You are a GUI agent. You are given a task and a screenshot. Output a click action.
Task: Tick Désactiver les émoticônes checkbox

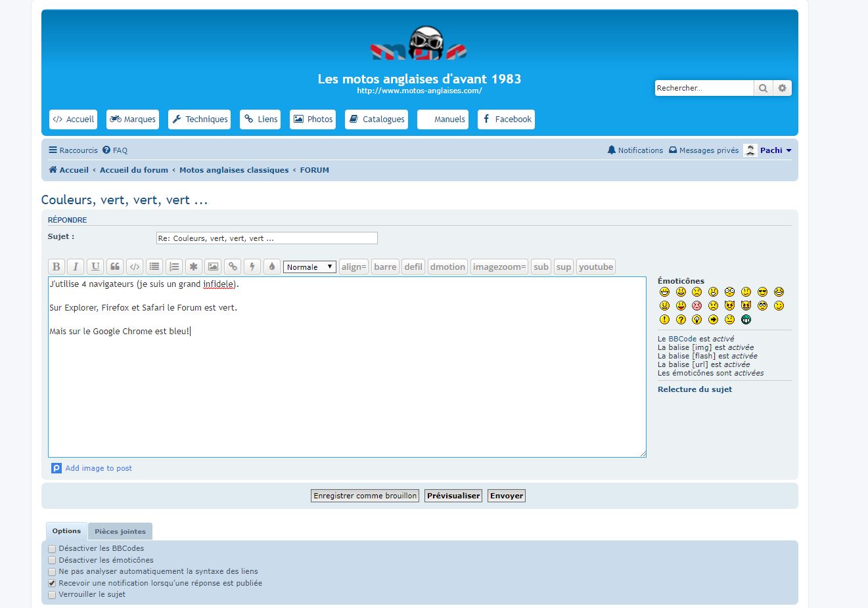coord(52,561)
